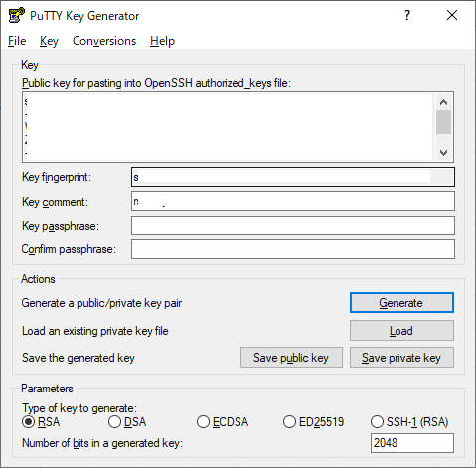Screen dimensions: 476x468
Task: Click the 'Key comment:' label
Action: pyautogui.click(x=55, y=202)
